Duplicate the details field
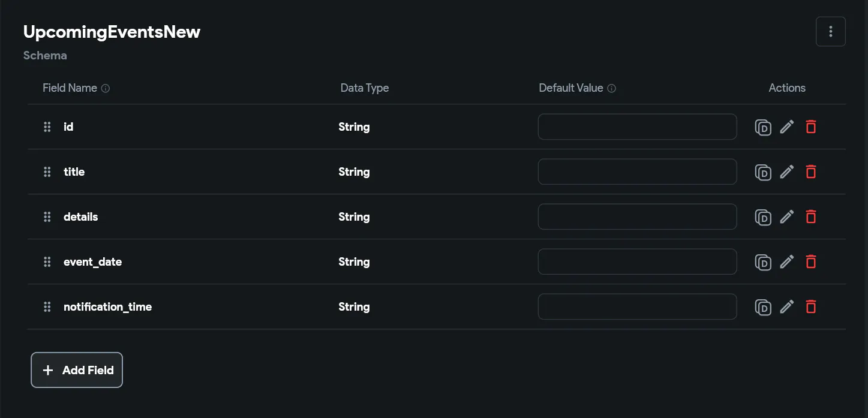The width and height of the screenshot is (868, 418). point(763,217)
